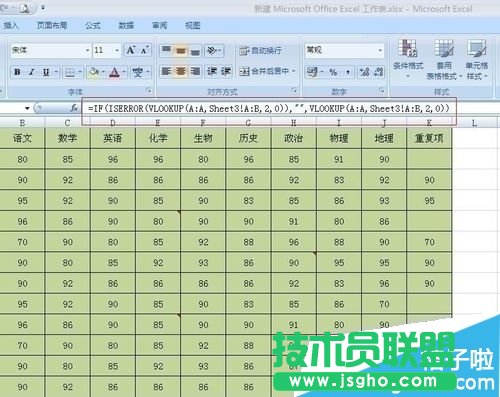Toggle Underline formatting
The height and width of the screenshot is (397, 500).
(46, 72)
